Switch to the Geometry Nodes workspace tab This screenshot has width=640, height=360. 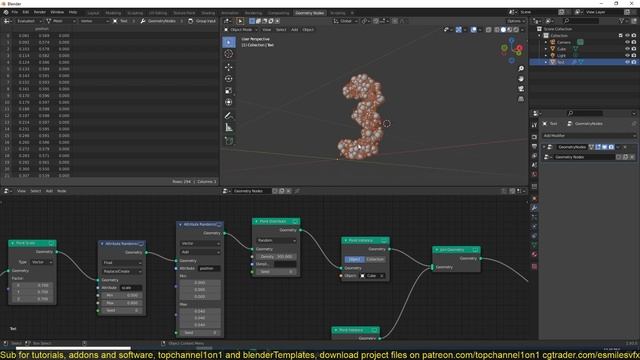tap(309, 13)
